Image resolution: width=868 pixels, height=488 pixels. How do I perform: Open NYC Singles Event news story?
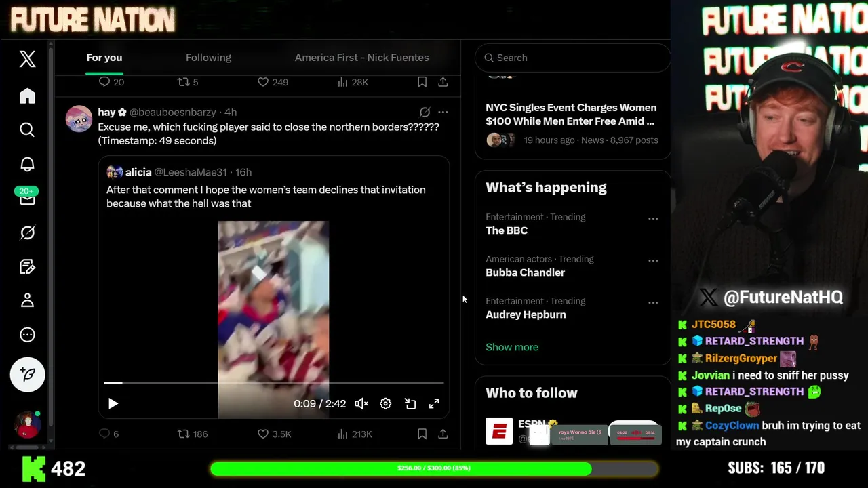tap(571, 115)
